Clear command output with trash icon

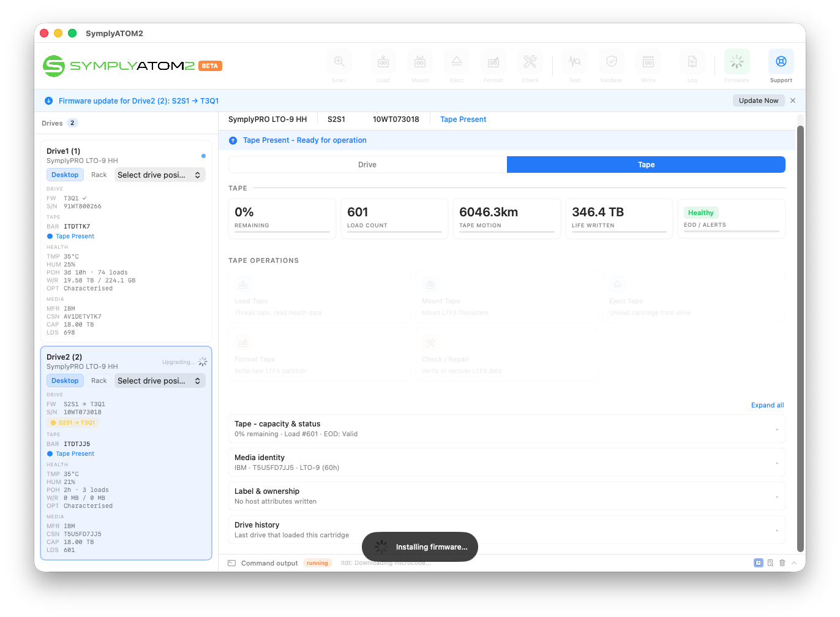tap(782, 563)
